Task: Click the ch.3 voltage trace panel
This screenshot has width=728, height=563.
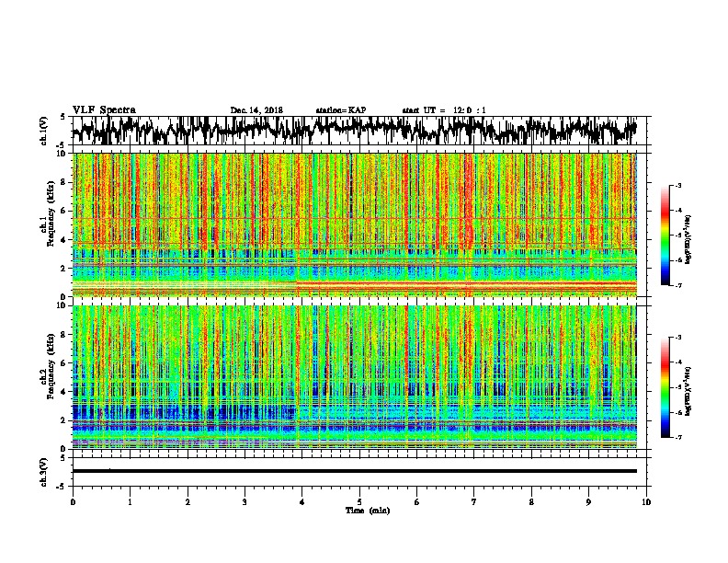Action: tap(359, 472)
